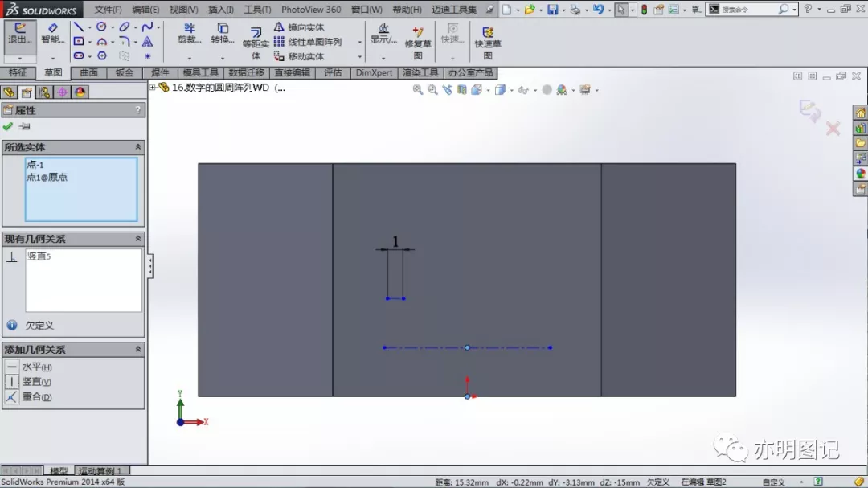Screen dimensions: 868x488
Task: Select the Corner Rectangle tool
Action: pos(79,42)
